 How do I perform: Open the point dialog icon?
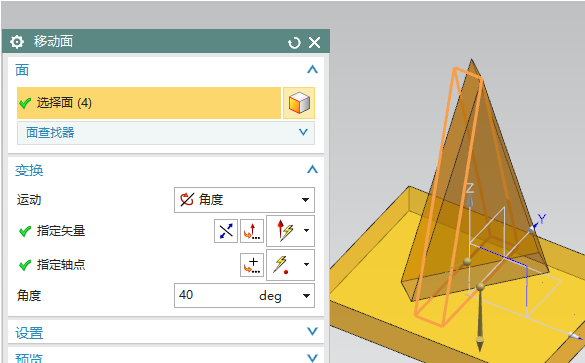[x=252, y=265]
